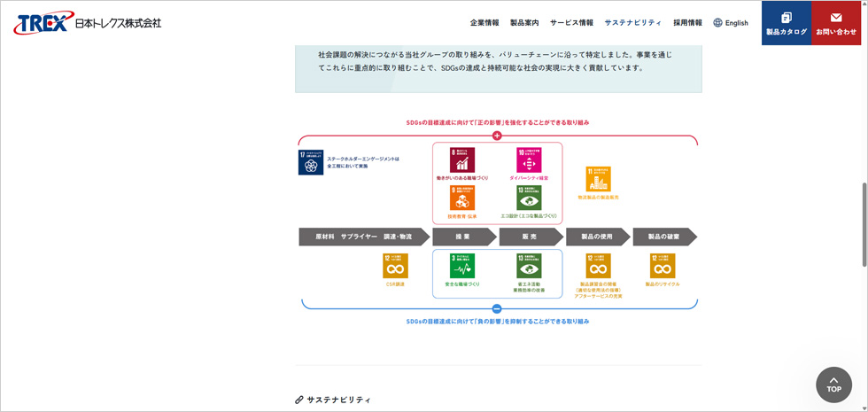Click the page vertical scrollbar thumb
The height and width of the screenshot is (412, 868).
pyautogui.click(x=864, y=223)
